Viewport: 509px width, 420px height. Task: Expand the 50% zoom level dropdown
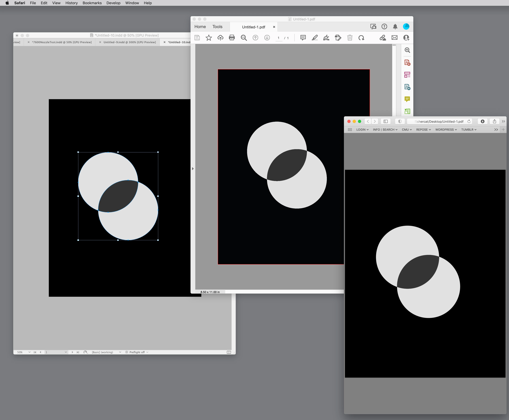coord(29,352)
